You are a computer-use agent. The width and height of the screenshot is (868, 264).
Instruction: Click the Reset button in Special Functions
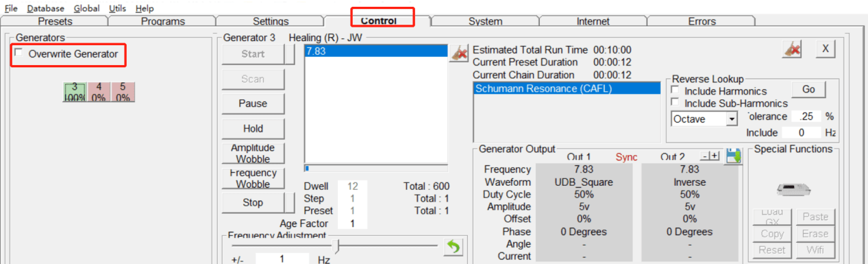[772, 250]
